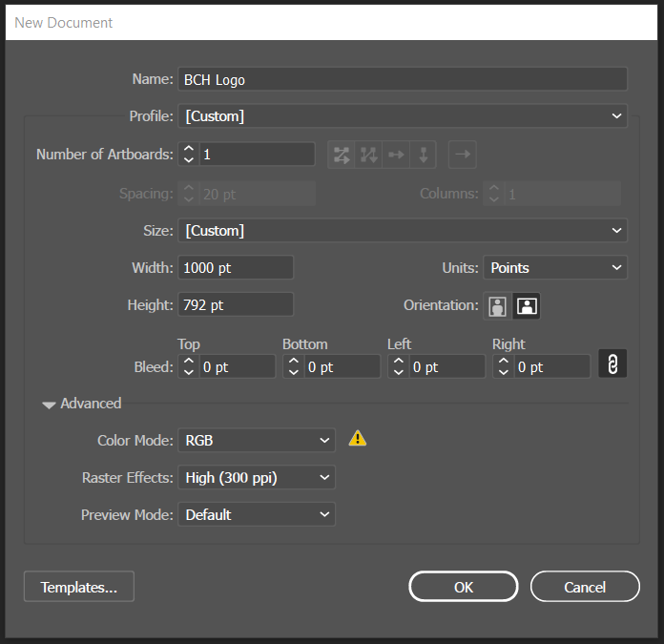Click the Width field showing 1000 pt

[x=236, y=267]
